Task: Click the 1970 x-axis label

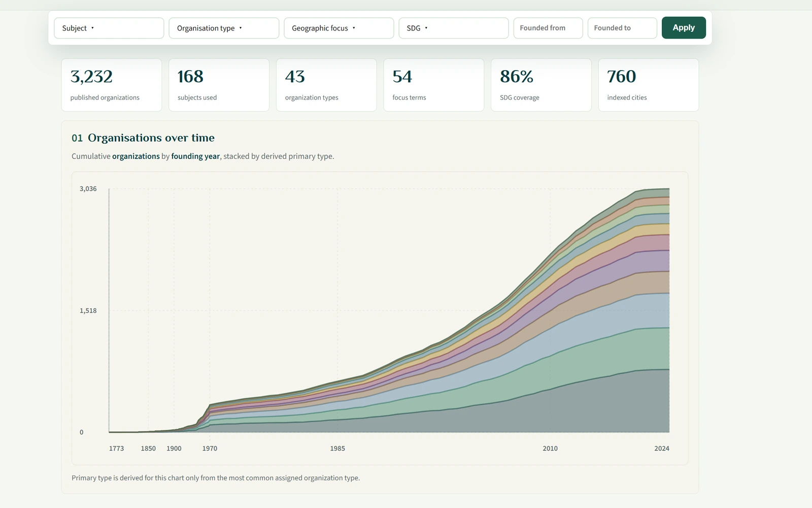Action: tap(210, 449)
